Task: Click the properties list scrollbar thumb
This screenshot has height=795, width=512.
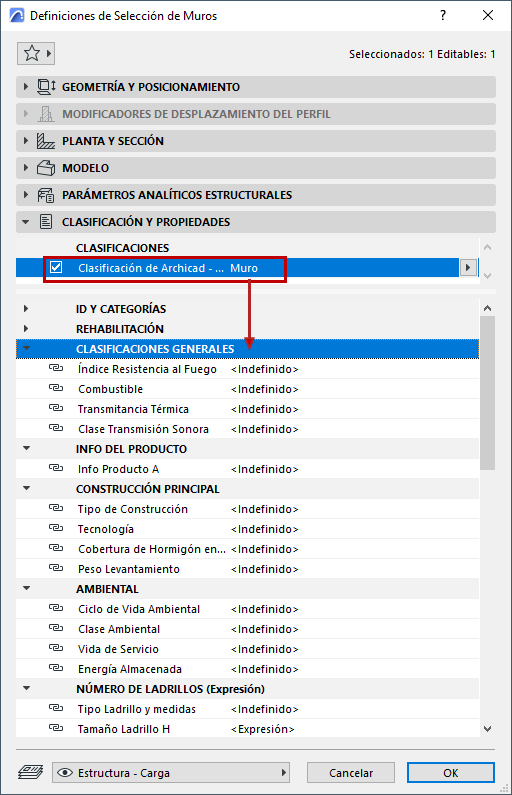Action: coord(487,393)
